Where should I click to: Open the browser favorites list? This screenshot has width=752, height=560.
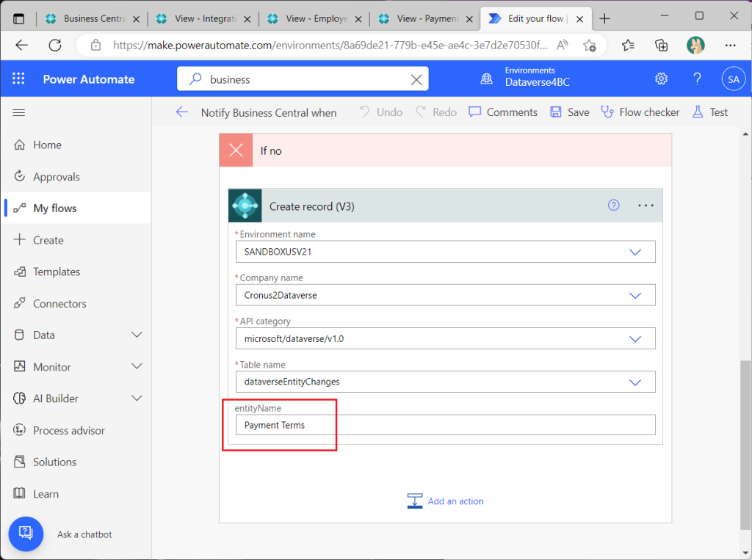click(x=628, y=46)
